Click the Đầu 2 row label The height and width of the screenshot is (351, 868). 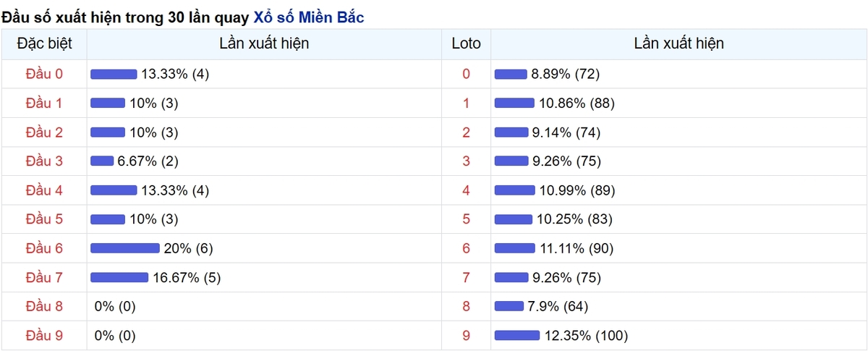coord(44,132)
